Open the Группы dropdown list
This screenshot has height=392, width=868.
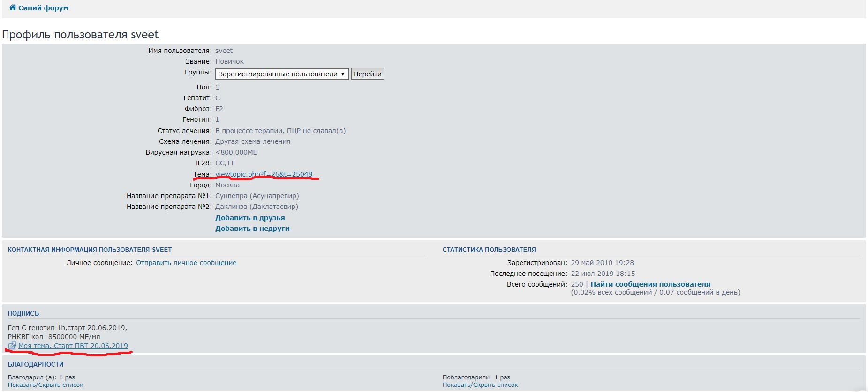click(x=281, y=74)
